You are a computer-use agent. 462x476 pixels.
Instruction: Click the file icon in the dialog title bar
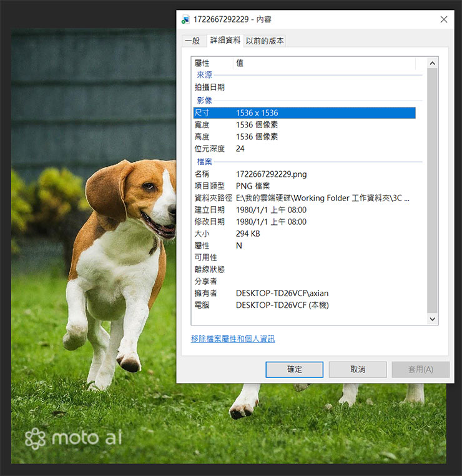(186, 19)
